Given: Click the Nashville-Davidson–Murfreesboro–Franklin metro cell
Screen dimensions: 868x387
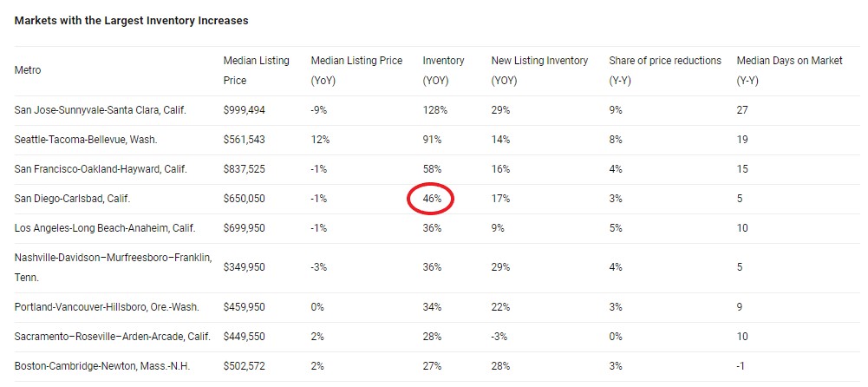Looking at the screenshot, I should click(x=113, y=267).
